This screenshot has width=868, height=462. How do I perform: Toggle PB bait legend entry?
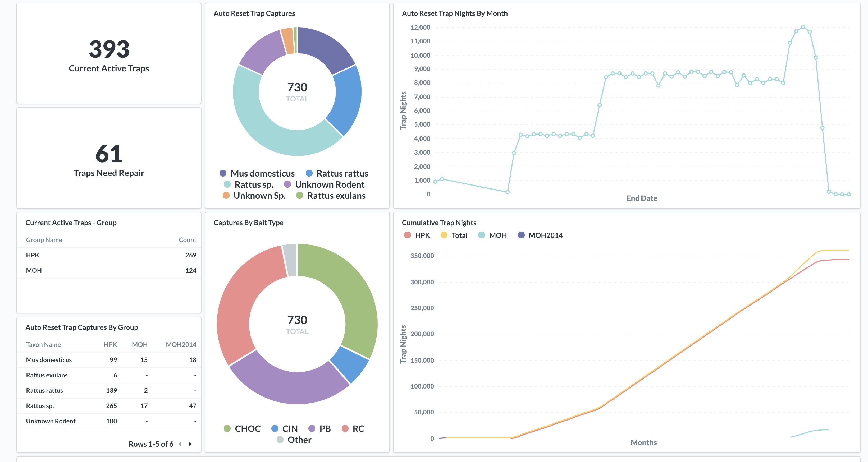[x=319, y=429]
